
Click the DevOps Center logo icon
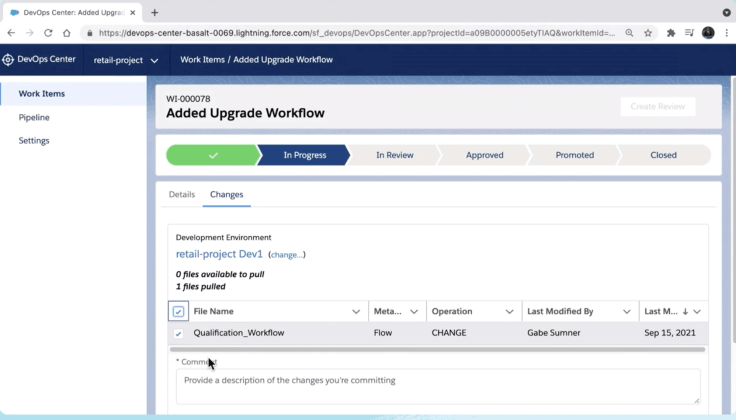point(8,60)
